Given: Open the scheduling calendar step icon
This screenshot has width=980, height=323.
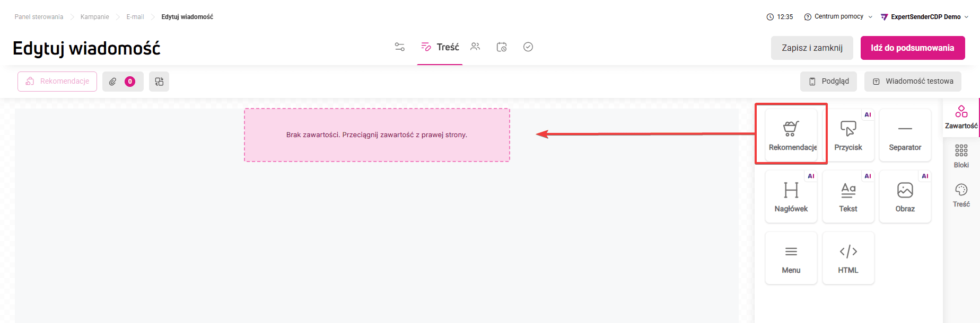Looking at the screenshot, I should tap(502, 47).
